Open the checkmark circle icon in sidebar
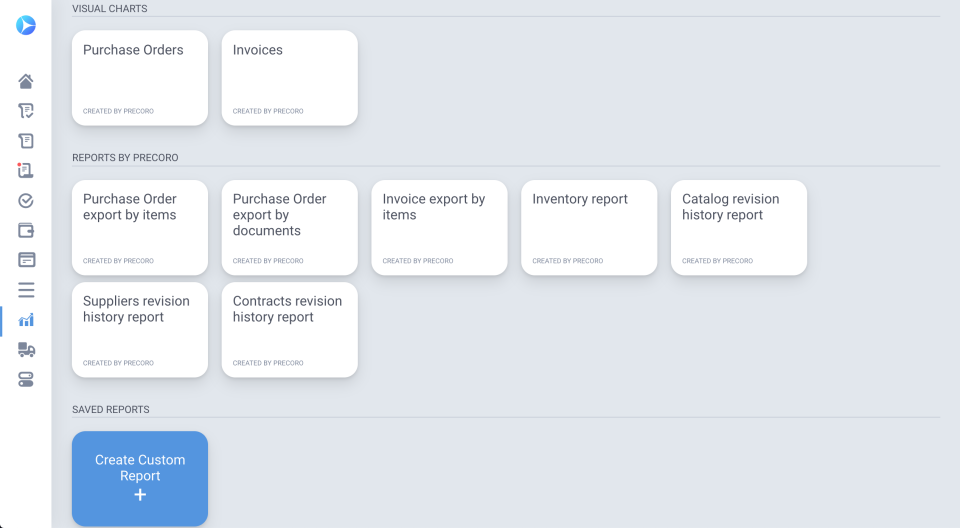The image size is (960, 528). [26, 201]
